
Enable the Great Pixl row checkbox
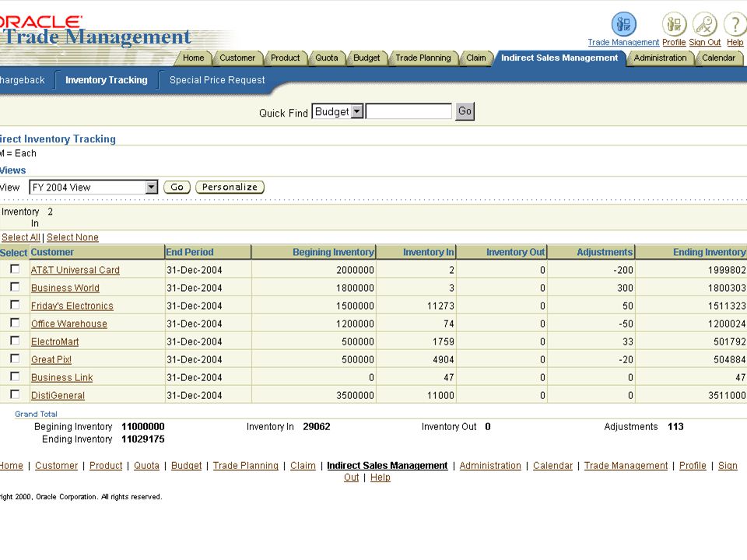[16, 359]
